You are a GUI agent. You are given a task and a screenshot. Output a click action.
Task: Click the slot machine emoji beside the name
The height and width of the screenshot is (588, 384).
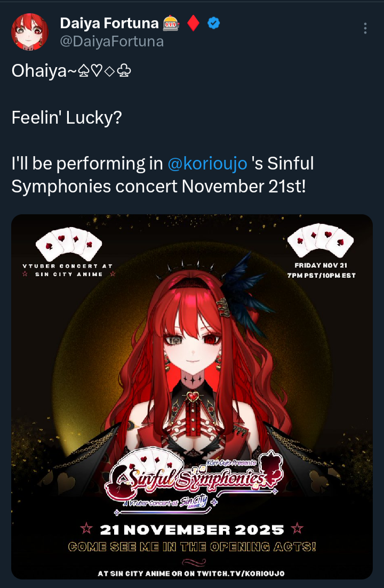171,23
